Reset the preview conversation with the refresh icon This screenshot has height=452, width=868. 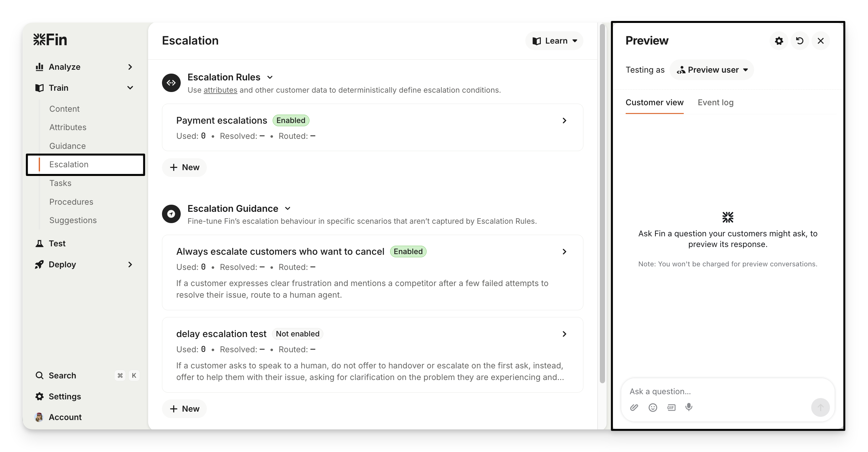click(800, 41)
